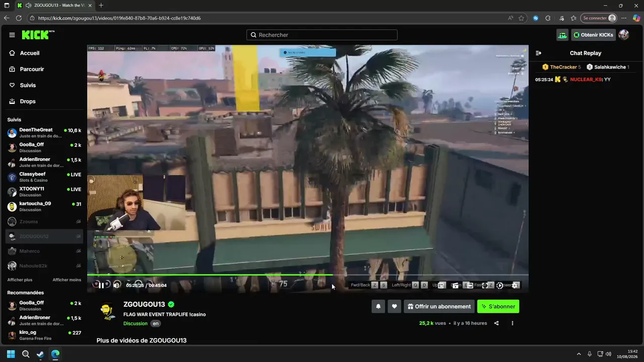Mute the video player volume
The image size is (644, 362).
(117, 285)
